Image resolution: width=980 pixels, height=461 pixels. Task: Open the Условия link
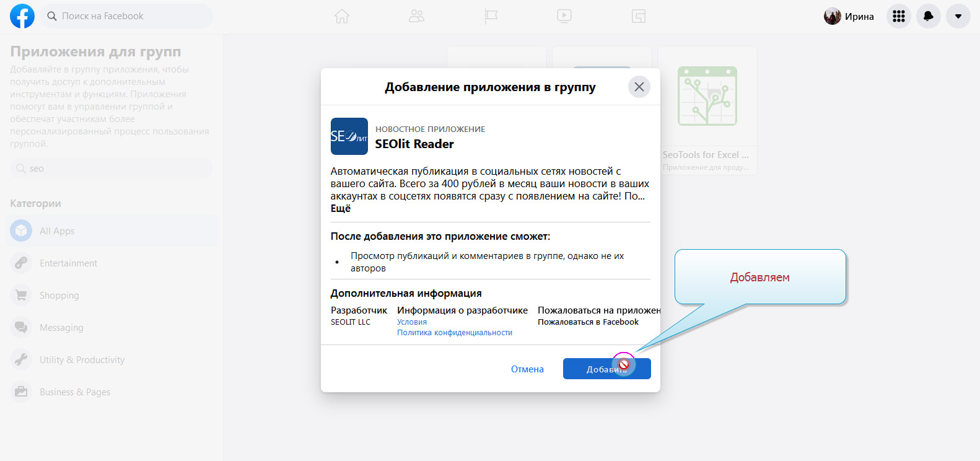[x=412, y=322]
